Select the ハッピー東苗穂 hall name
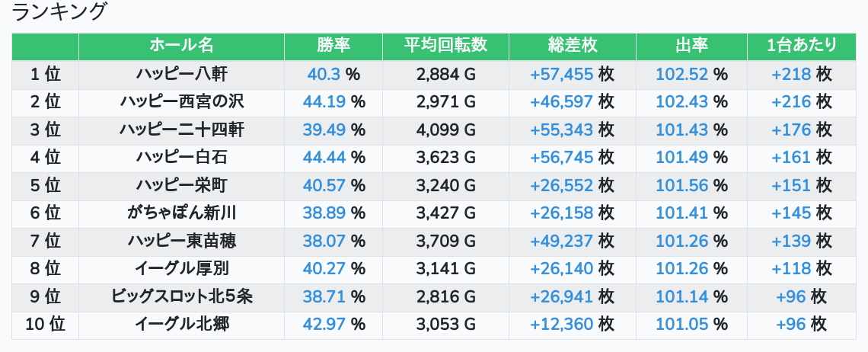Screen dimensions: 868x352 tap(181, 241)
